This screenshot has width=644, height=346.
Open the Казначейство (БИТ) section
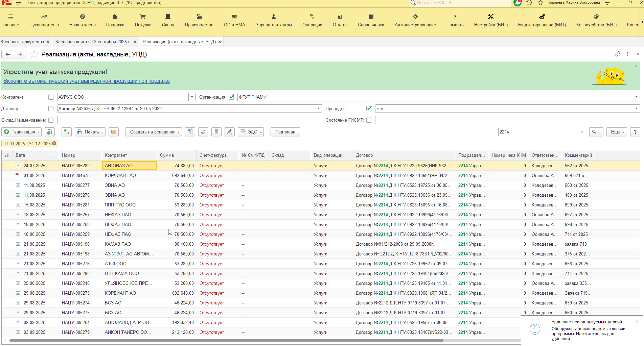pyautogui.click(x=596, y=21)
